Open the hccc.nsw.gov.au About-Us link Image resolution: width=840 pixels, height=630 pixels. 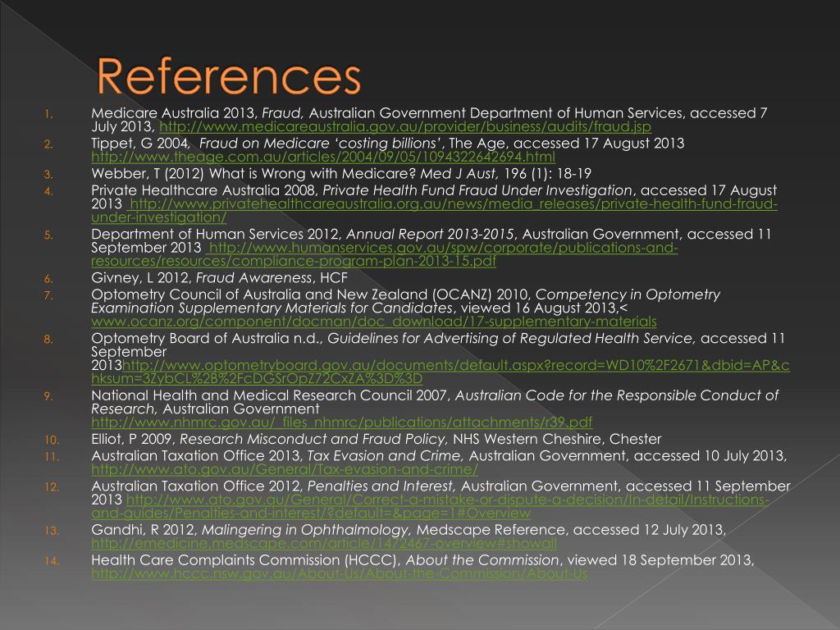339,573
